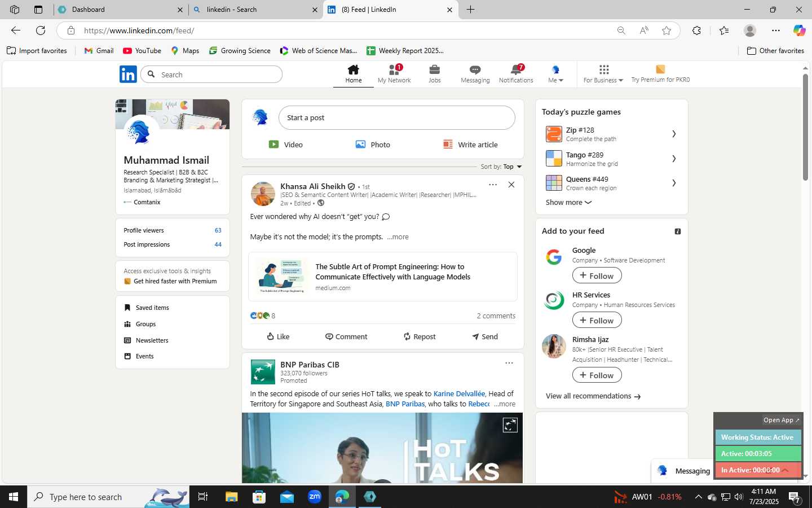Viewport: 812px width, 508px height.
Task: View Notifications bell with 7 badge
Action: 516,74
